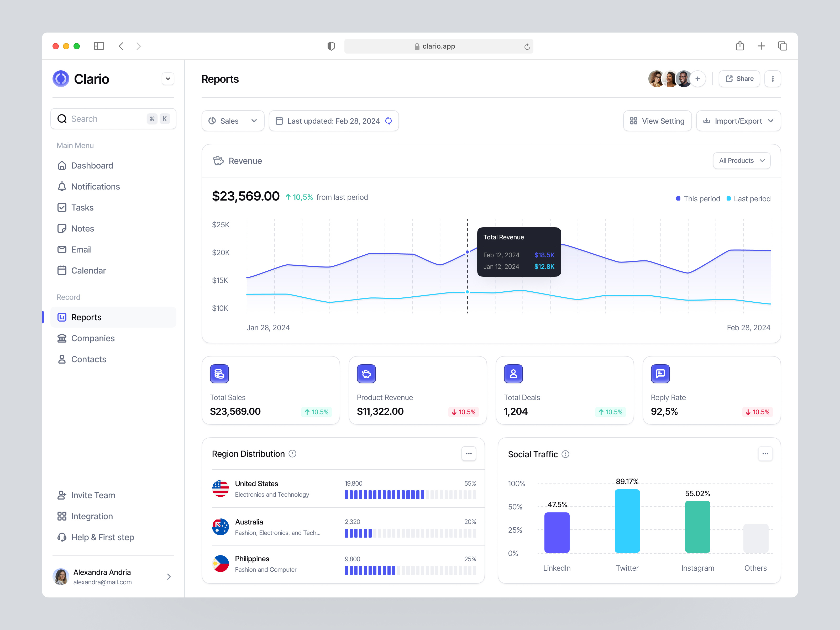Expand the All Products filter dropdown
The width and height of the screenshot is (840, 630).
pos(741,160)
